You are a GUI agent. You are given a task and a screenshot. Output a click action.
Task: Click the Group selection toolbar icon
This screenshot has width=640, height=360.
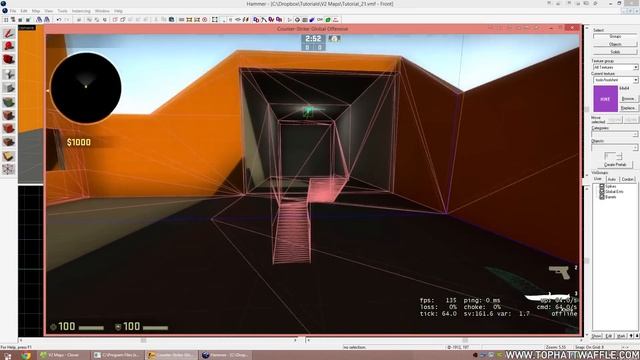pyautogui.click(x=89, y=20)
